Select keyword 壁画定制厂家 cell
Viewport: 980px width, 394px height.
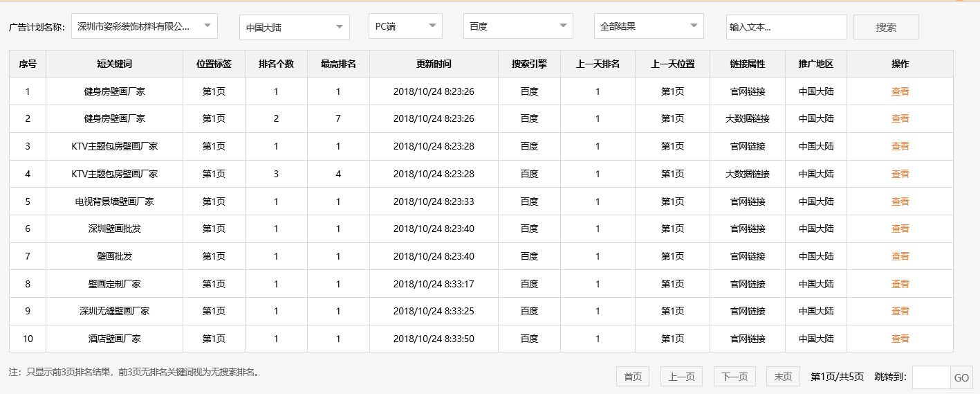coord(114,284)
